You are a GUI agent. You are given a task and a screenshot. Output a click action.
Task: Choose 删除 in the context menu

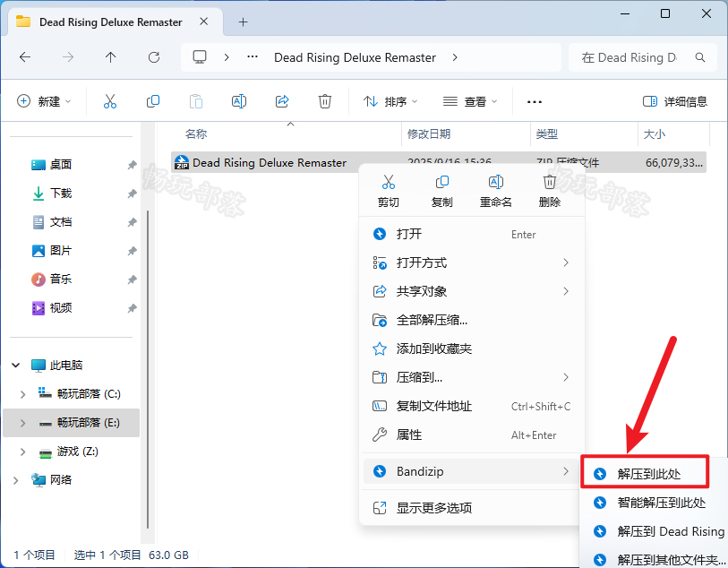point(550,191)
